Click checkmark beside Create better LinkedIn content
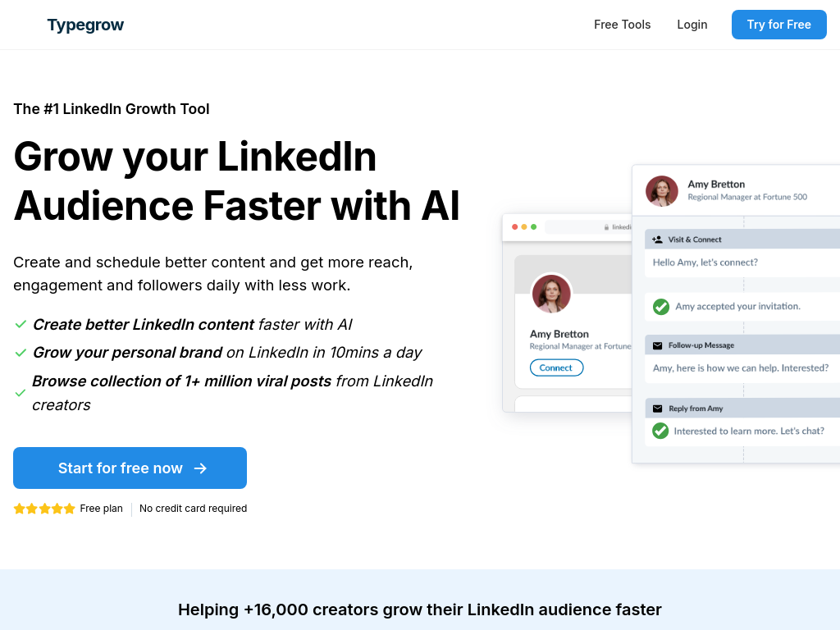This screenshot has width=840, height=630. click(x=21, y=324)
